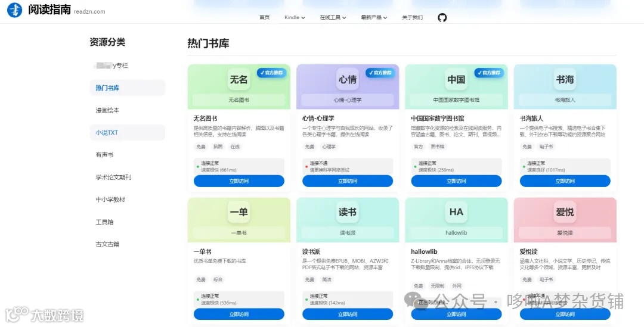The image size is (644, 327).
Task: Click 官方推荐 badge on 心情 card
Action: pyautogui.click(x=380, y=73)
